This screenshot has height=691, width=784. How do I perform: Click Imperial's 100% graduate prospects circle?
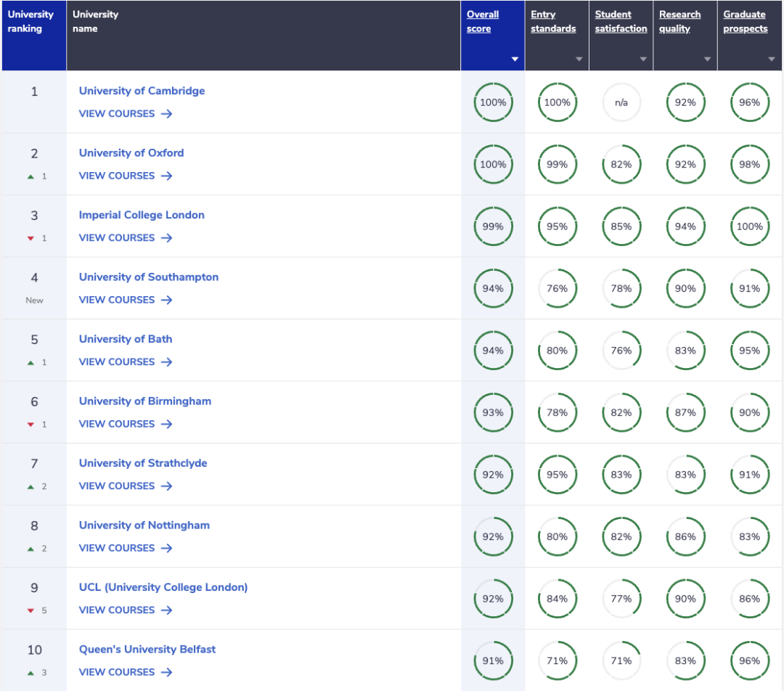749,226
